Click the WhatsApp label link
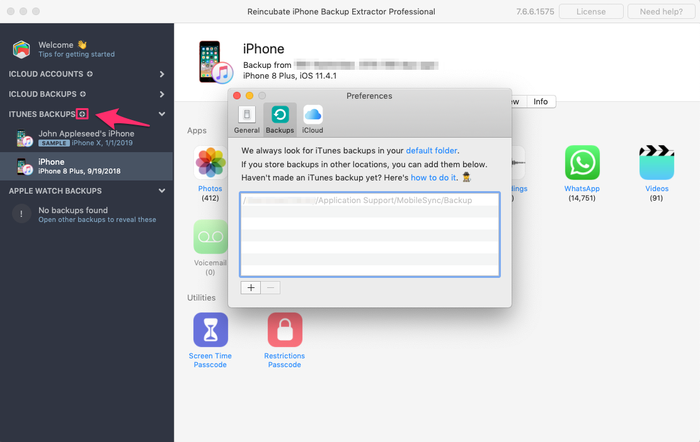The width and height of the screenshot is (700, 442). click(582, 188)
